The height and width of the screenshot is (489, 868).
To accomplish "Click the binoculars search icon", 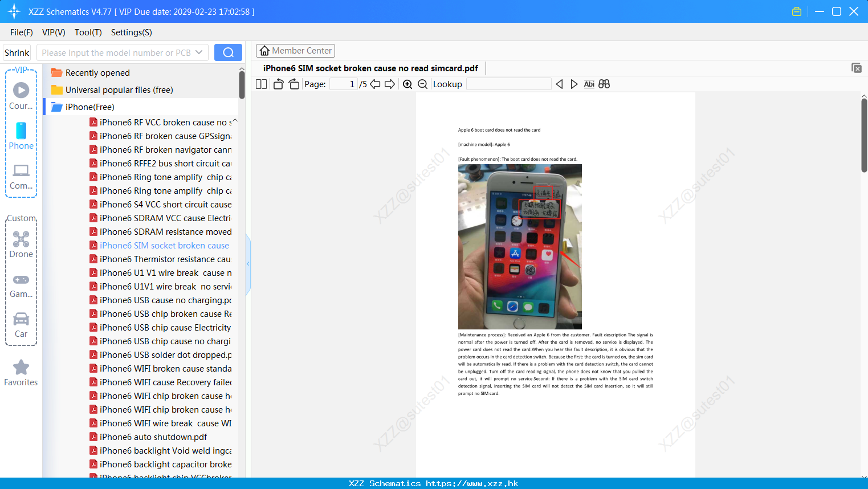I will point(604,84).
